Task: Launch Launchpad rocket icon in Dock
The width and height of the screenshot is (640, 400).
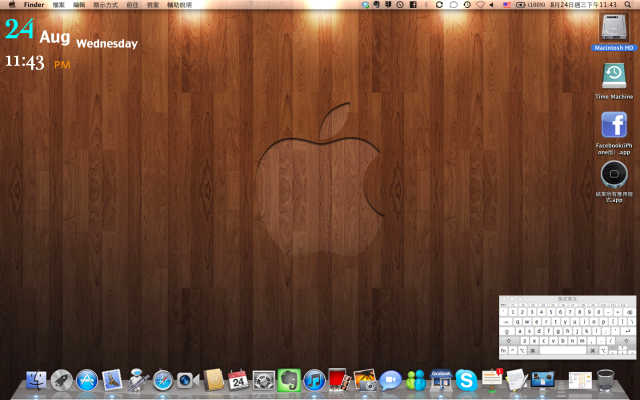Action: (62, 380)
